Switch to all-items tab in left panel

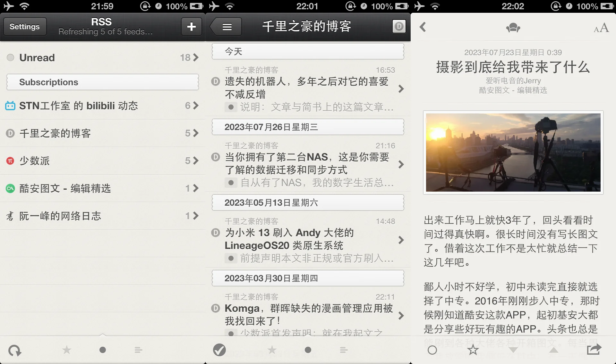(138, 350)
